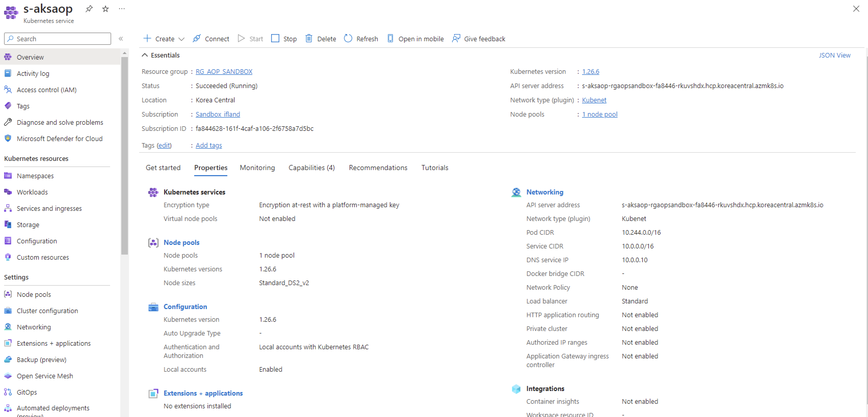Open the Node pools heading link in Properties
The height and width of the screenshot is (417, 868).
click(182, 242)
